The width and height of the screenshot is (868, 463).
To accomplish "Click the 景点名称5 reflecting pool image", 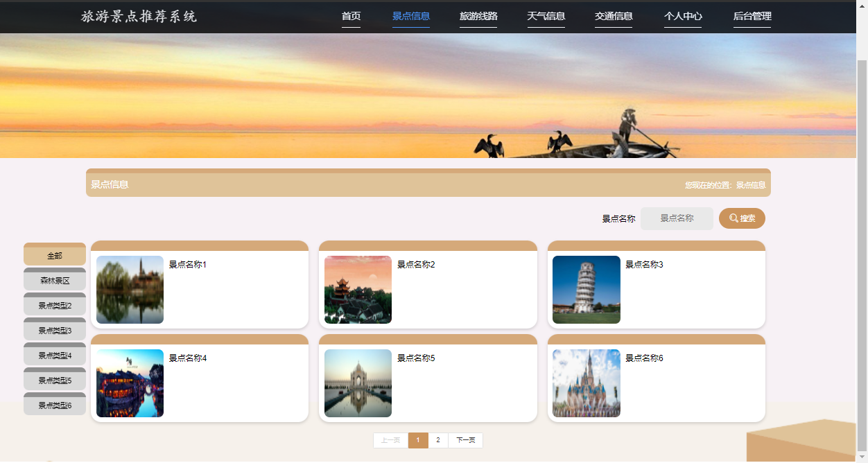I will 358,383.
